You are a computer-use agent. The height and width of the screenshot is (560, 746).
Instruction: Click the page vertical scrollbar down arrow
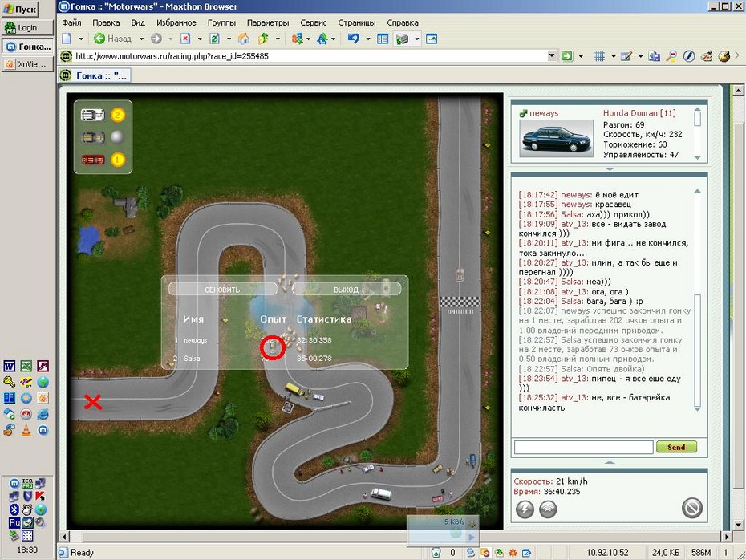click(x=738, y=526)
